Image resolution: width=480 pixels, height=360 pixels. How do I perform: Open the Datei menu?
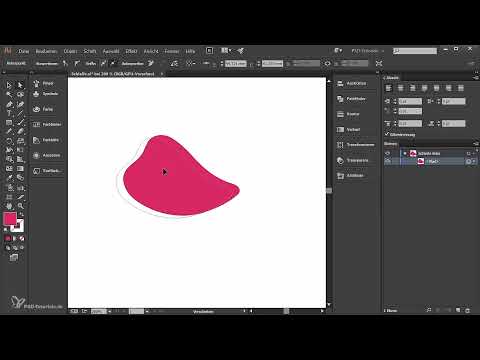click(24, 51)
